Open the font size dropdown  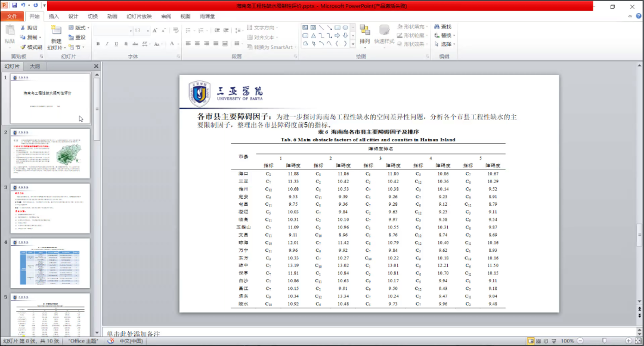(148, 30)
